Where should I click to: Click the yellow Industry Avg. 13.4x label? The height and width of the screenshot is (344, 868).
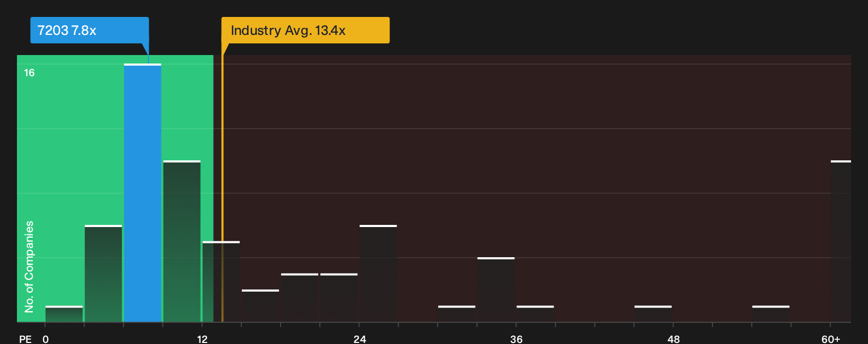click(305, 30)
